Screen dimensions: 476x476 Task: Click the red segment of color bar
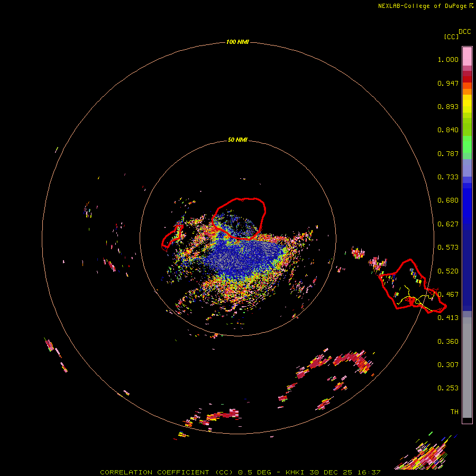point(467,79)
